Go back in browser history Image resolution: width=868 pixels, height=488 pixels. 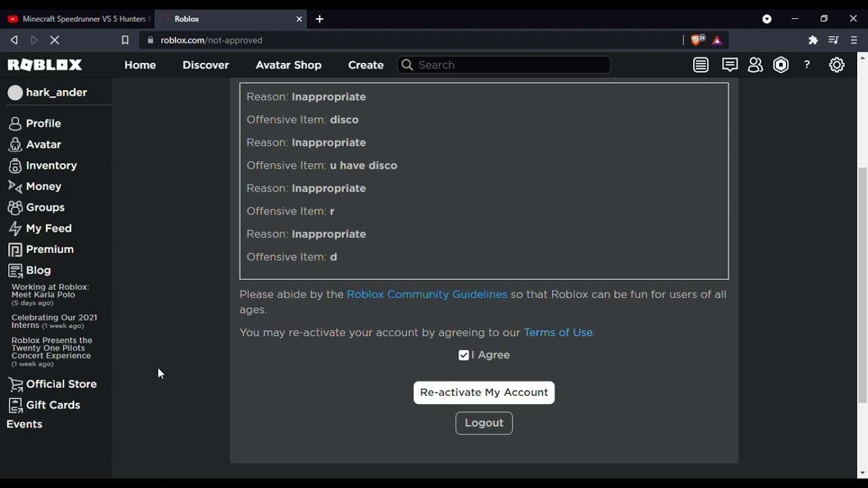pos(14,41)
